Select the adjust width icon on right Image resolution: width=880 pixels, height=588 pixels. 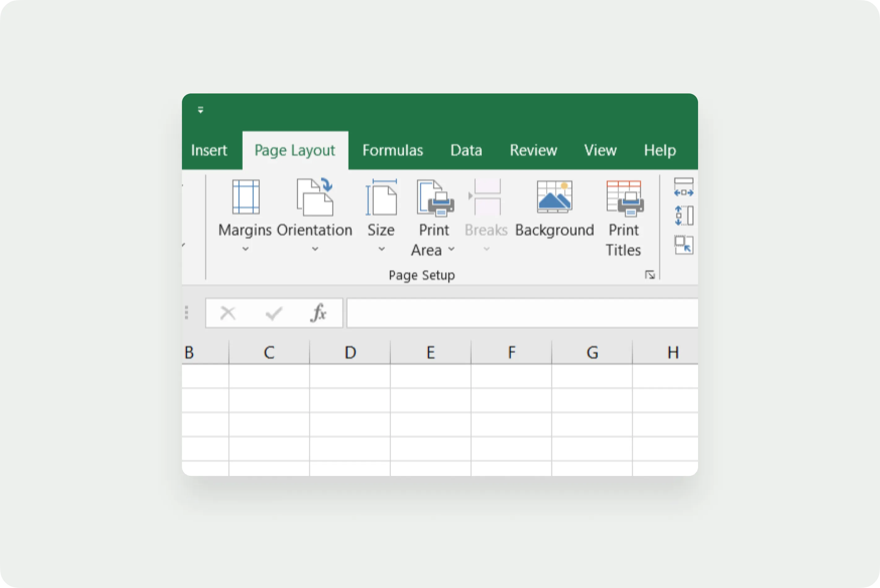pyautogui.click(x=683, y=186)
